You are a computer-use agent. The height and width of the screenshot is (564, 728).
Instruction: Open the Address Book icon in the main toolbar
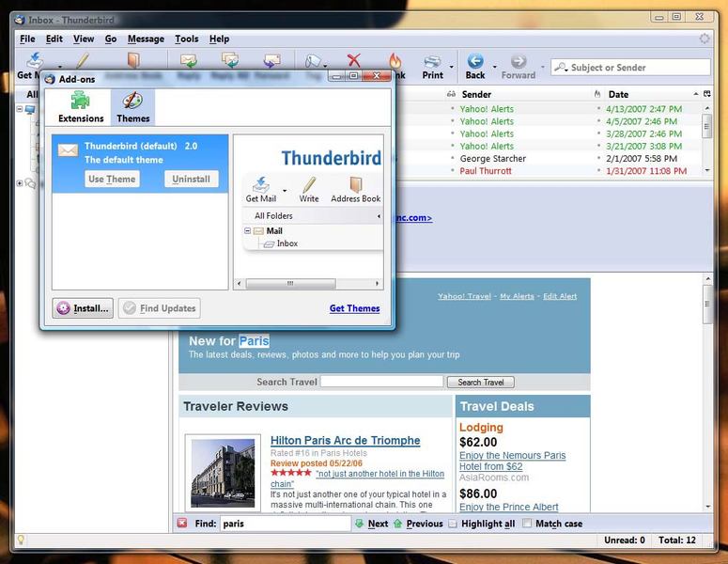click(133, 60)
